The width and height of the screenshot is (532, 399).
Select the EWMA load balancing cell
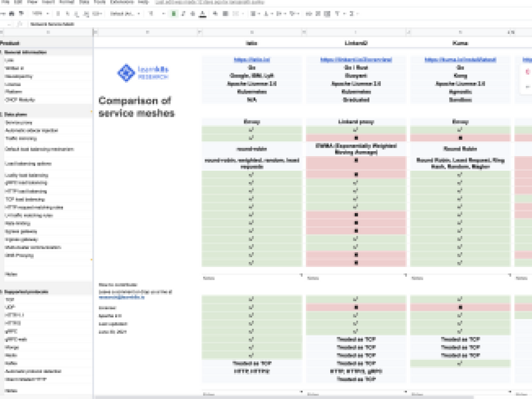356,149
